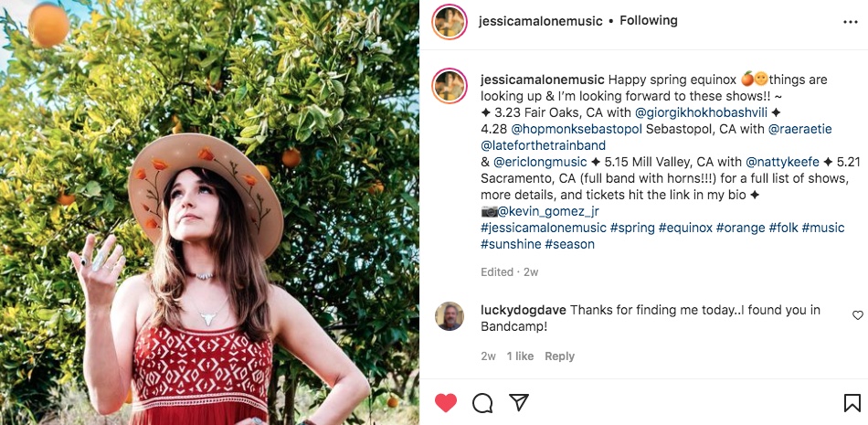Image resolution: width=868 pixels, height=425 pixels.
Task: Open the #equinox hashtag
Action: [x=685, y=228]
